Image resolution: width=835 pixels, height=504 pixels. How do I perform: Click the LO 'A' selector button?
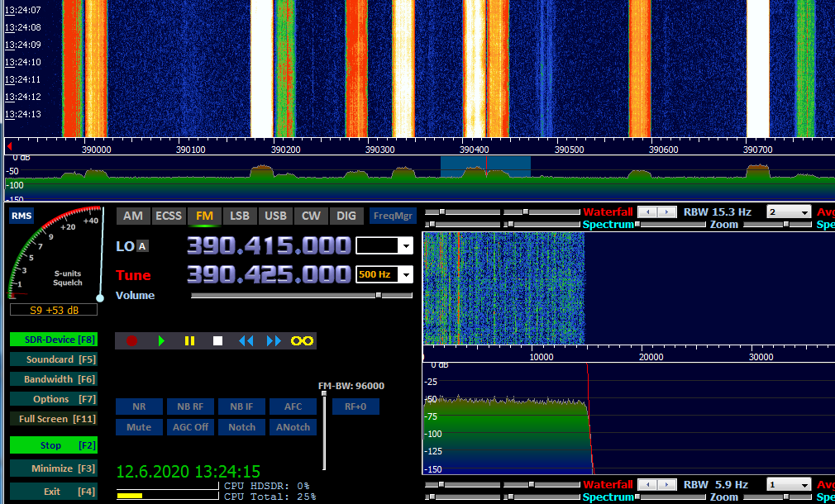click(142, 246)
